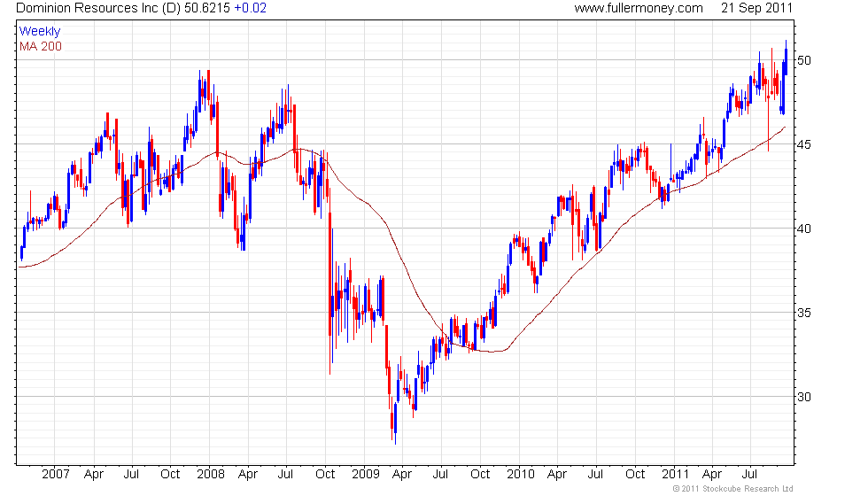The width and height of the screenshot is (868, 496).
Task: Click the latest blue candlestick near 51
Action: (x=786, y=61)
